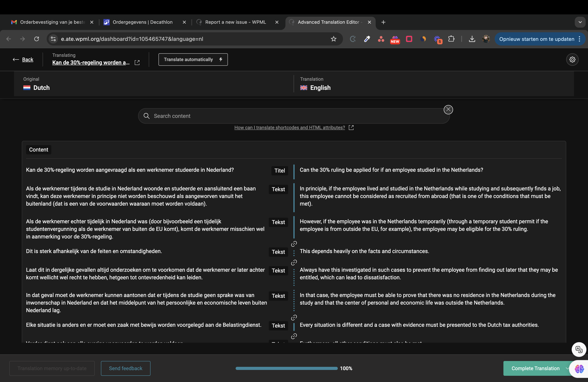
Task: Open the translate floating icon at bottom right
Action: coord(579,349)
